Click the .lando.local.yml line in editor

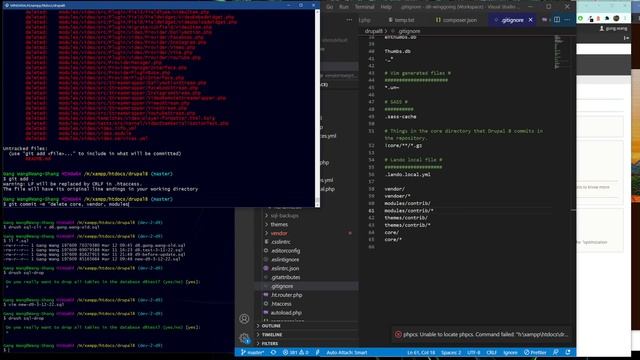(x=407, y=174)
